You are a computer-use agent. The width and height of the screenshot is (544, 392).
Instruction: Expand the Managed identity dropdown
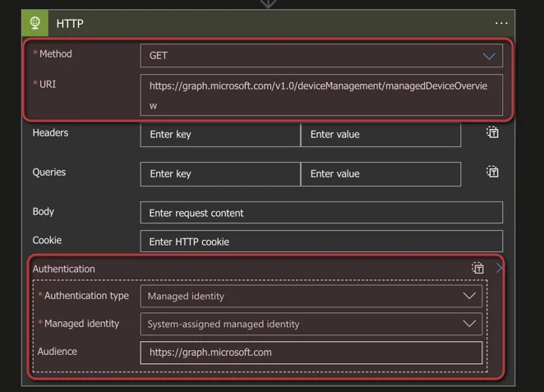(x=311, y=324)
